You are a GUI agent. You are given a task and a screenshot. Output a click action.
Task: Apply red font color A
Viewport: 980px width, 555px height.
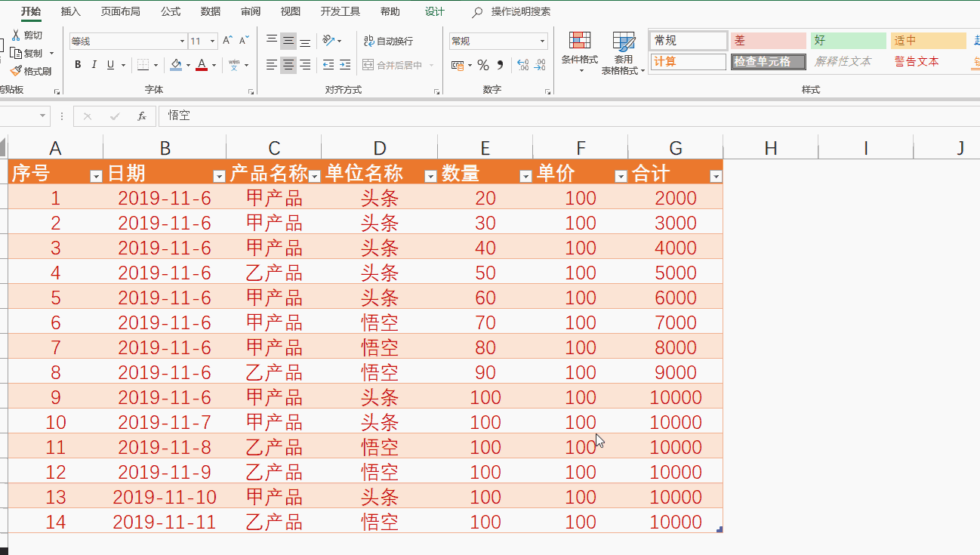tap(202, 65)
